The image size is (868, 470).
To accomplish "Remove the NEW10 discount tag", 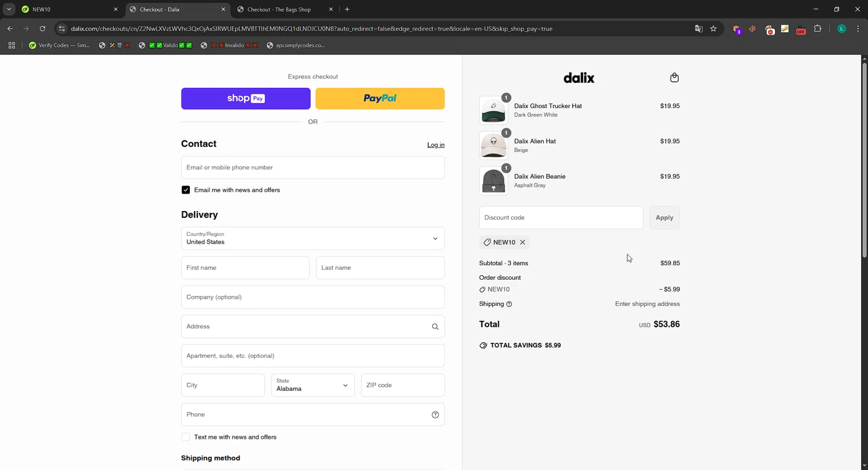I will (x=523, y=242).
